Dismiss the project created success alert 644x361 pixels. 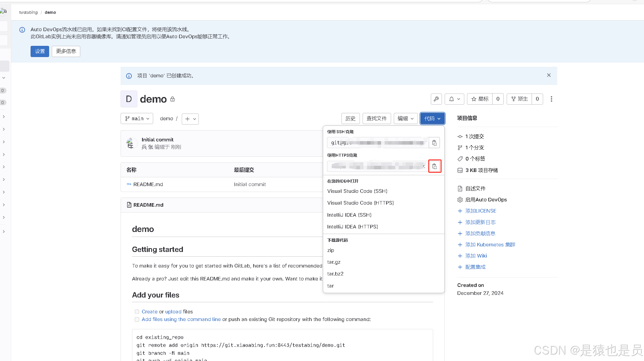(x=549, y=75)
